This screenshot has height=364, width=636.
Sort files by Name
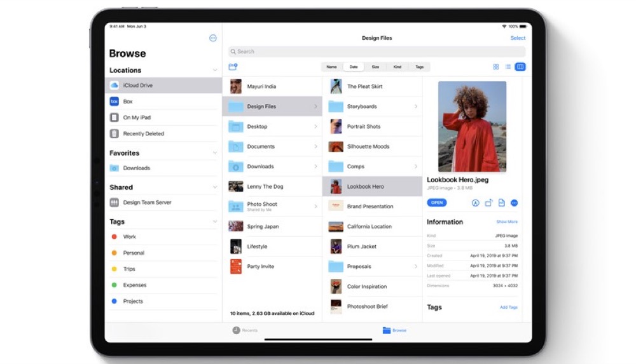[x=332, y=67]
